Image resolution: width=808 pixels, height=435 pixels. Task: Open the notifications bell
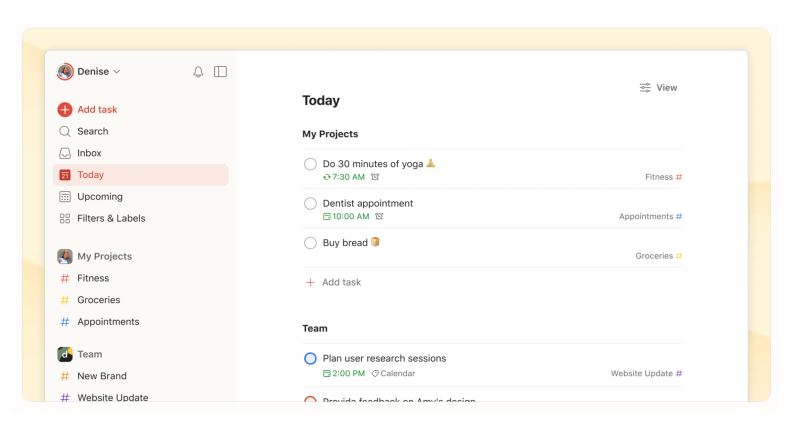pos(198,72)
